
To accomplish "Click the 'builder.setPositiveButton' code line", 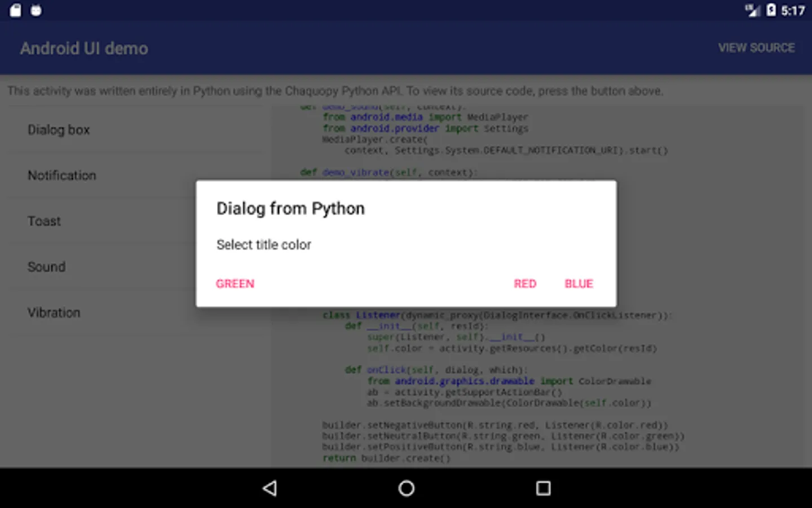I will pyautogui.click(x=501, y=446).
